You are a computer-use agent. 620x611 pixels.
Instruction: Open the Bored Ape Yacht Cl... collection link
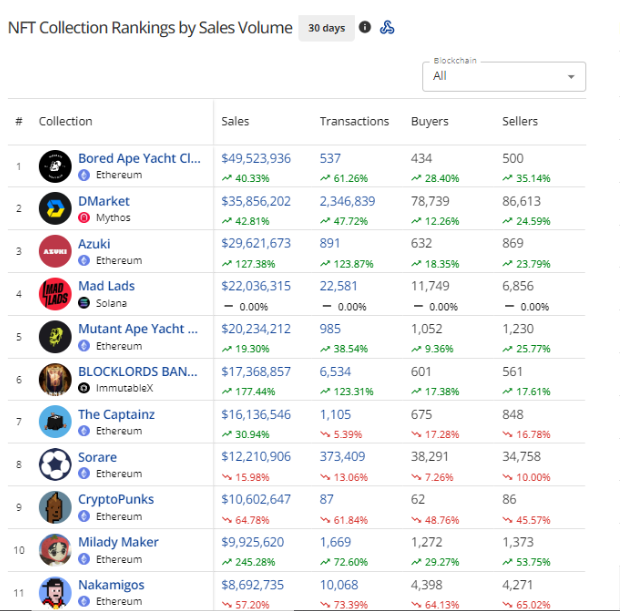click(x=139, y=158)
